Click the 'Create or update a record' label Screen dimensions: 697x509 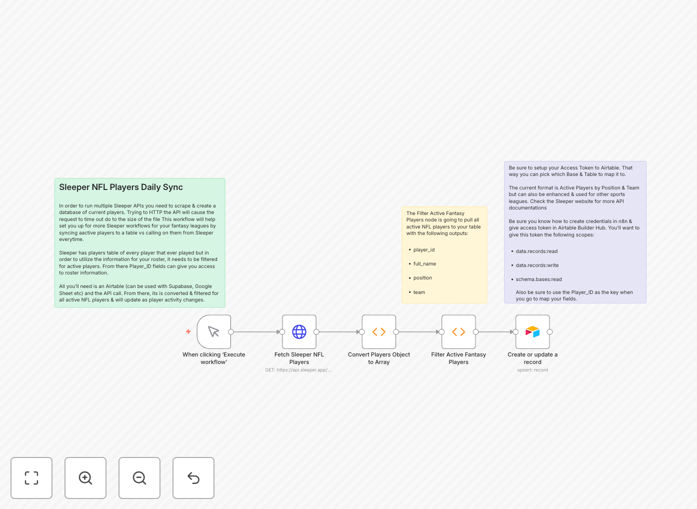533,358
